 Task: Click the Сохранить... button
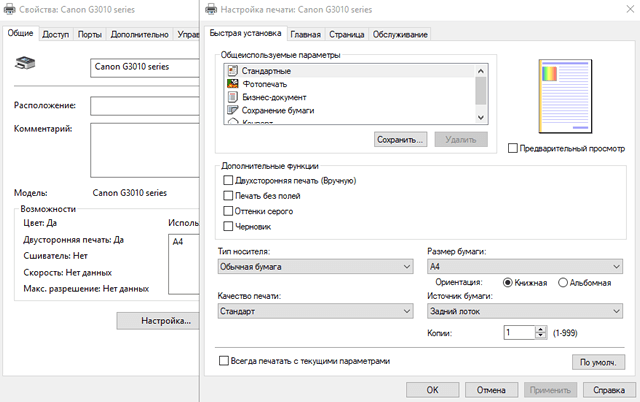tap(400, 140)
